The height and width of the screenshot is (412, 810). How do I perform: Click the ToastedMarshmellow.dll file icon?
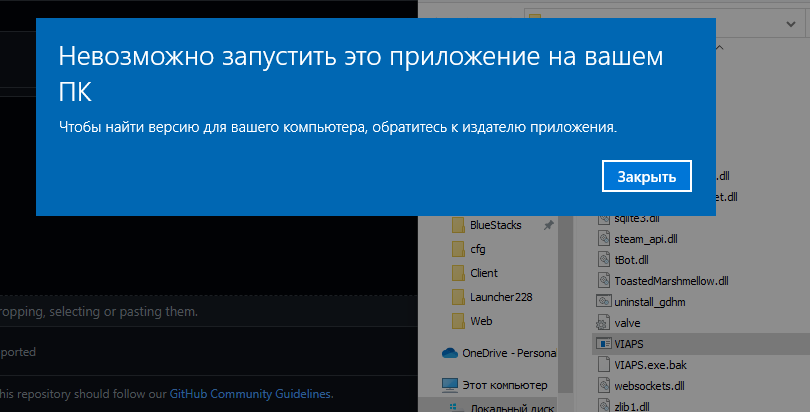pyautogui.click(x=604, y=280)
